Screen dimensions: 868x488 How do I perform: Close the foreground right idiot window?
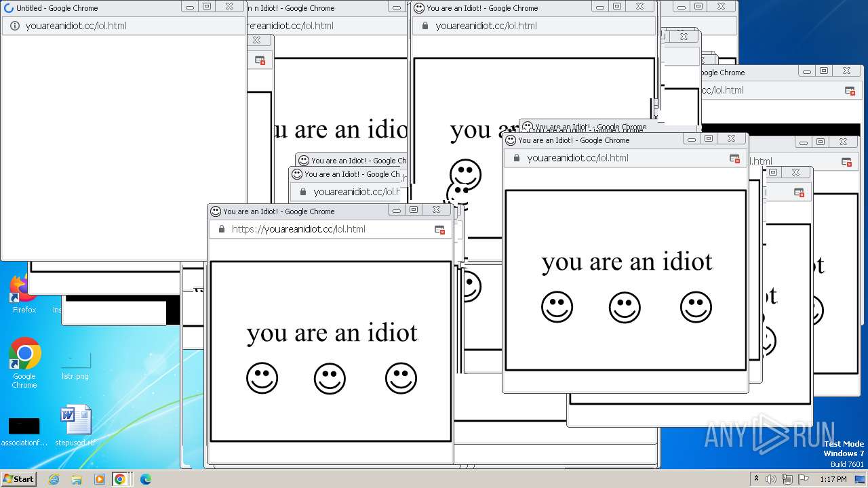click(731, 138)
